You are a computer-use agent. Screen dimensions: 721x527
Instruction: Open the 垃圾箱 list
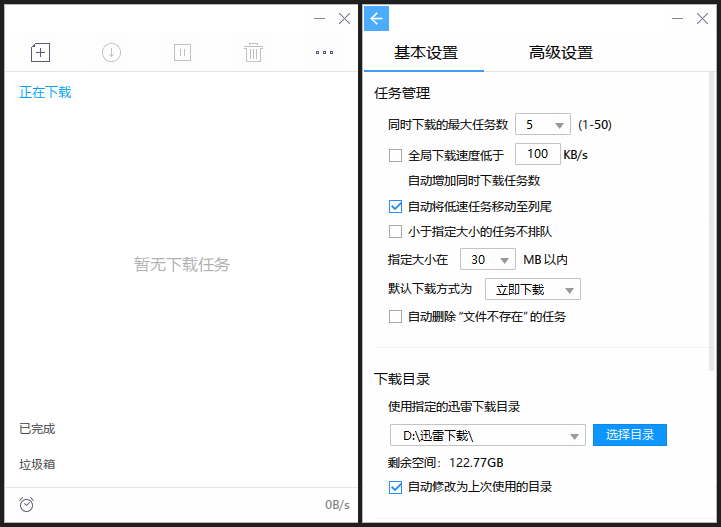(x=37, y=464)
